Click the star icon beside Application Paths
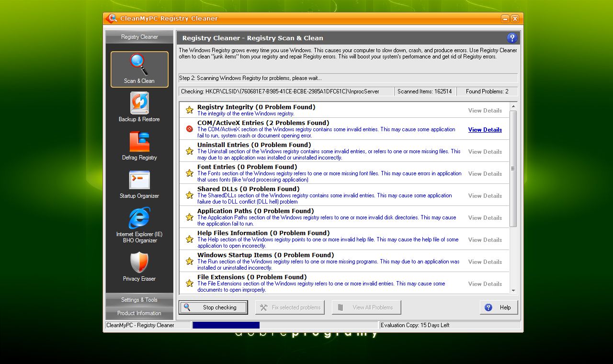Screen dimensions: 613x364 pos(190,217)
